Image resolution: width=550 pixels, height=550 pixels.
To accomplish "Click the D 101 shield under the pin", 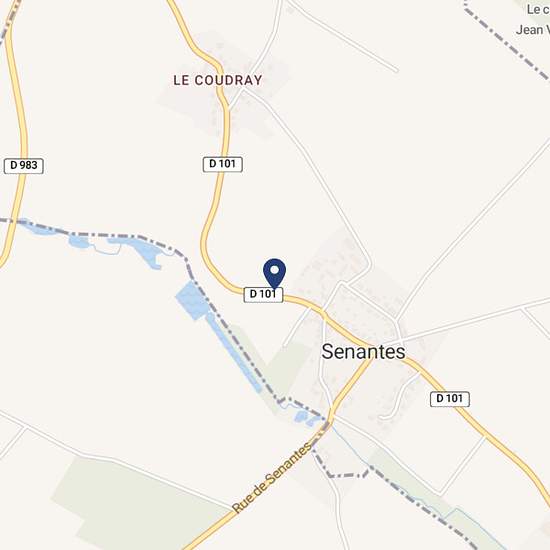I will point(263,295).
